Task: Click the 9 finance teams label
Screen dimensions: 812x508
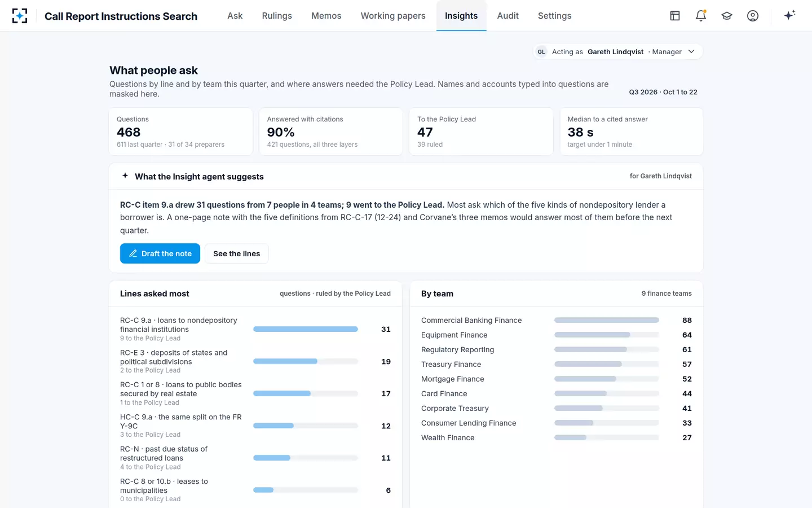Action: point(667,294)
